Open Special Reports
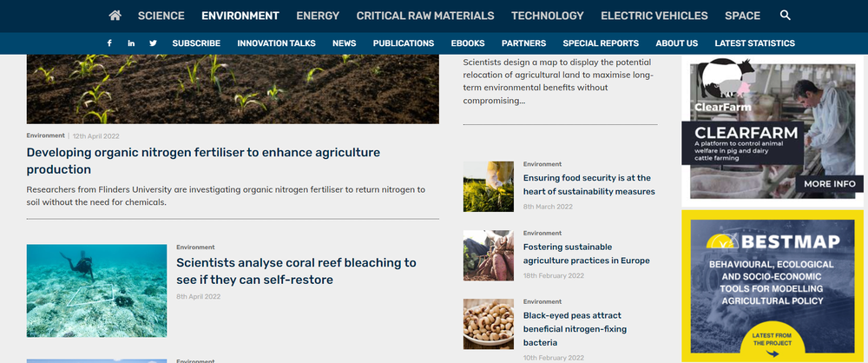 pyautogui.click(x=601, y=43)
